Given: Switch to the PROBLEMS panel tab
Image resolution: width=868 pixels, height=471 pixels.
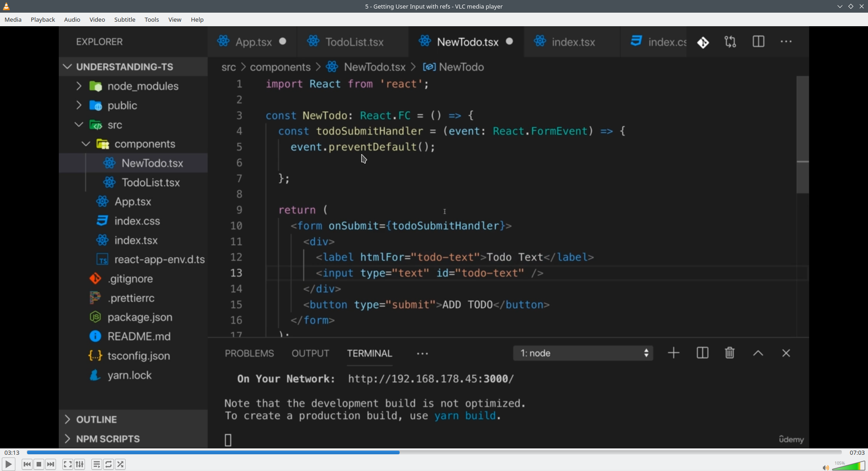Looking at the screenshot, I should [x=250, y=353].
